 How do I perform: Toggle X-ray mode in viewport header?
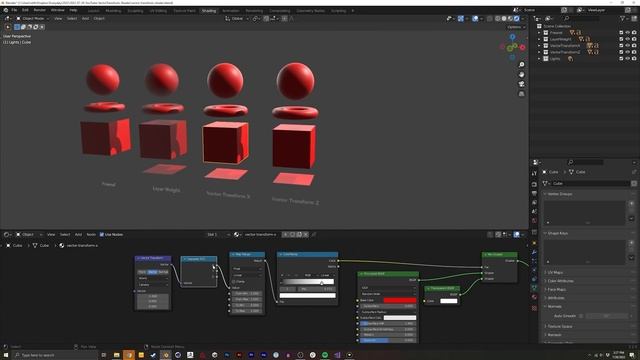[489, 18]
